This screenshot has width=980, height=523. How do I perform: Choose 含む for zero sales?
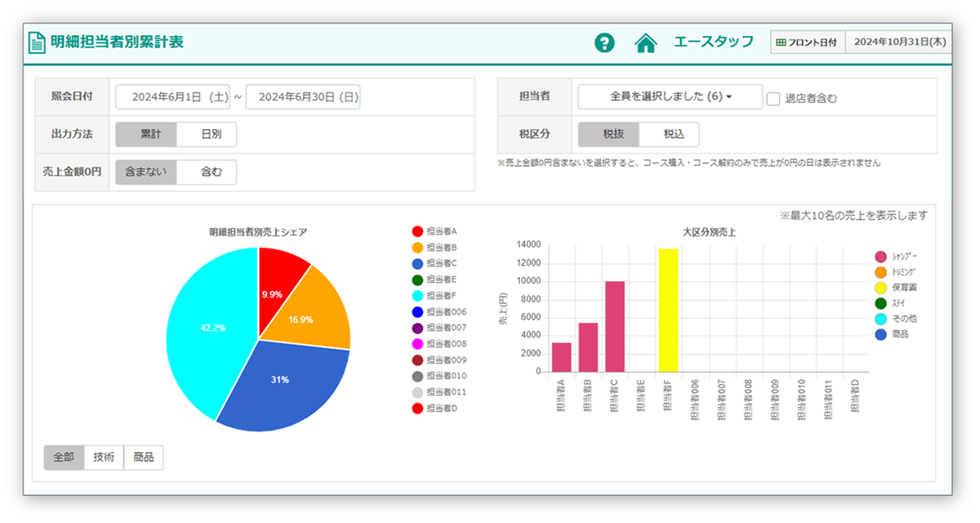click(x=207, y=172)
